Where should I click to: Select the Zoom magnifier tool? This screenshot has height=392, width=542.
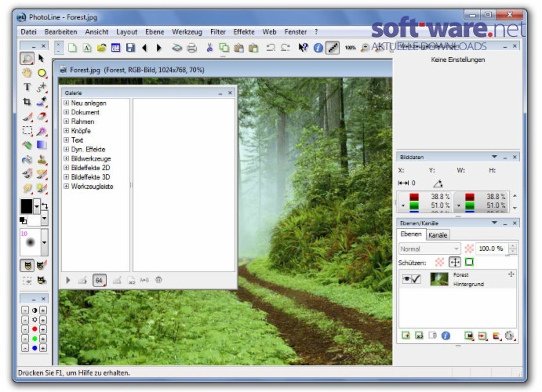[27, 58]
